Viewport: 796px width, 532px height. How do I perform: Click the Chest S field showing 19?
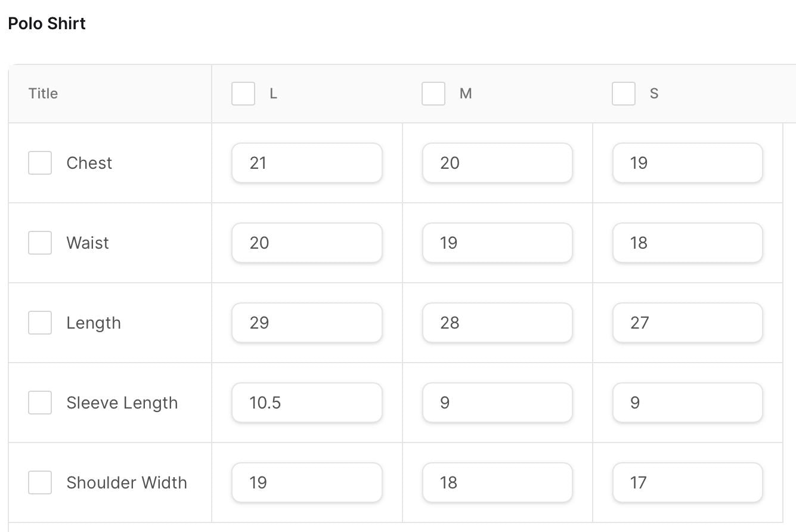click(687, 163)
